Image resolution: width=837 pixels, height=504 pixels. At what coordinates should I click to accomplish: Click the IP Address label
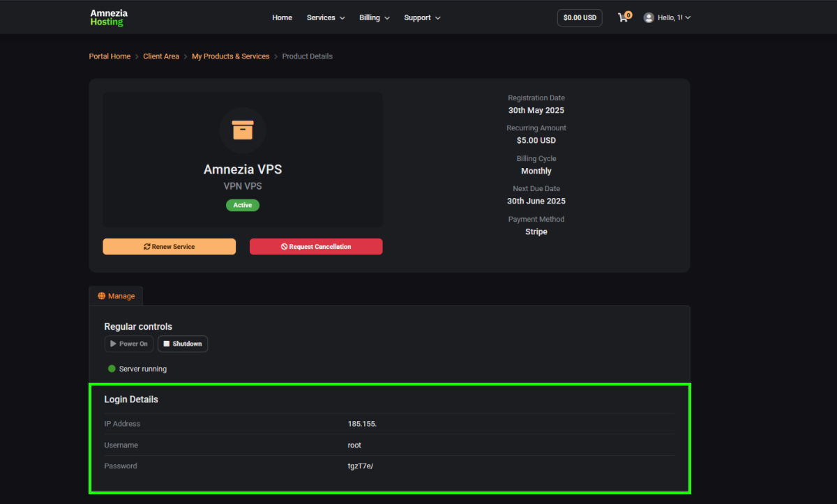122,424
